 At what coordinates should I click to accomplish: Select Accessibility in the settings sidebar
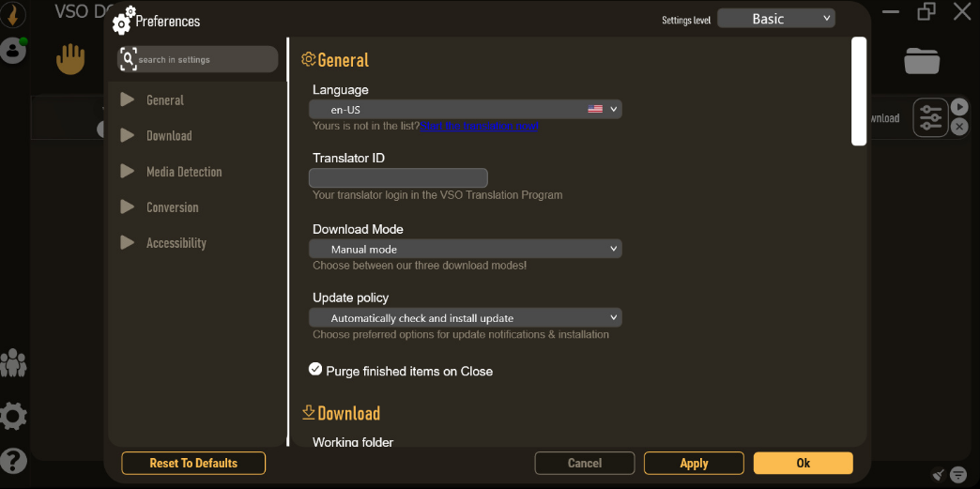coord(176,243)
